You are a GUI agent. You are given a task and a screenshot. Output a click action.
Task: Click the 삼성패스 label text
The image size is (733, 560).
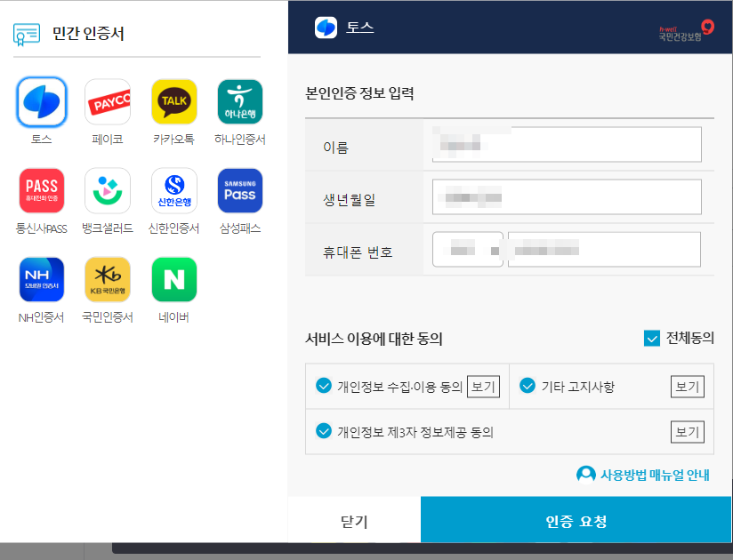240,228
